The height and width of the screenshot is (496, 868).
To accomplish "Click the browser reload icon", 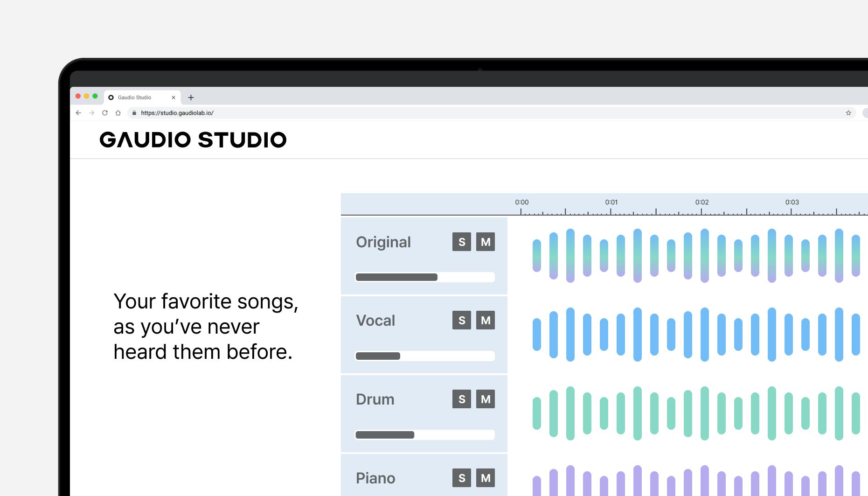I will [x=104, y=112].
